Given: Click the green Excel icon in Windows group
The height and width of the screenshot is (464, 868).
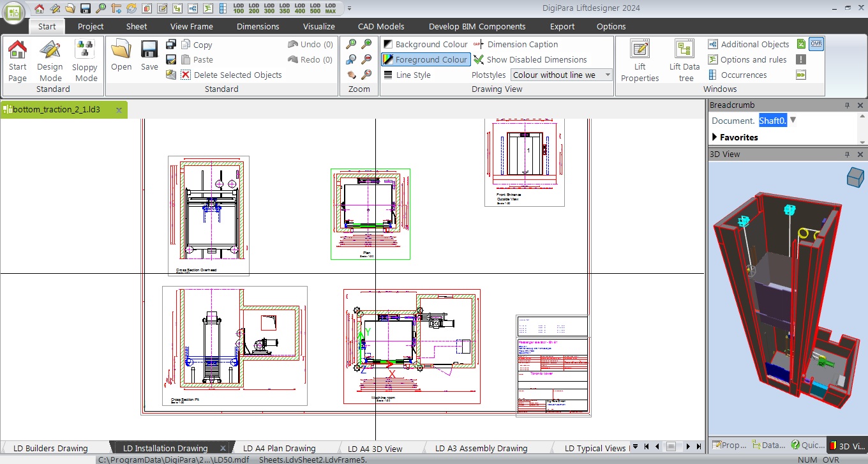Looking at the screenshot, I should (801, 44).
